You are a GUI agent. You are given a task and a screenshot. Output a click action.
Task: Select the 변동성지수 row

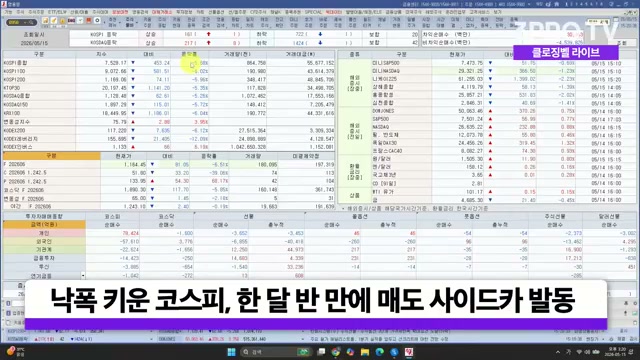[x=169, y=122]
